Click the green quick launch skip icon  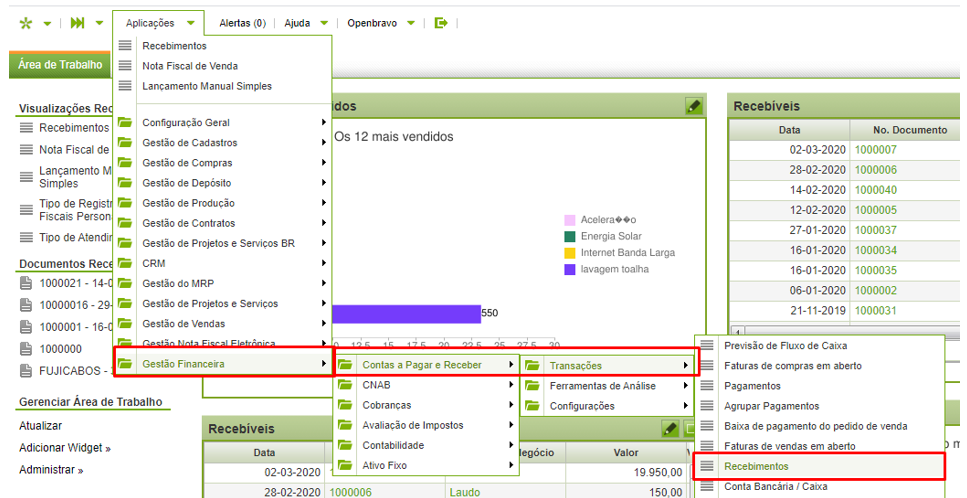(77, 23)
